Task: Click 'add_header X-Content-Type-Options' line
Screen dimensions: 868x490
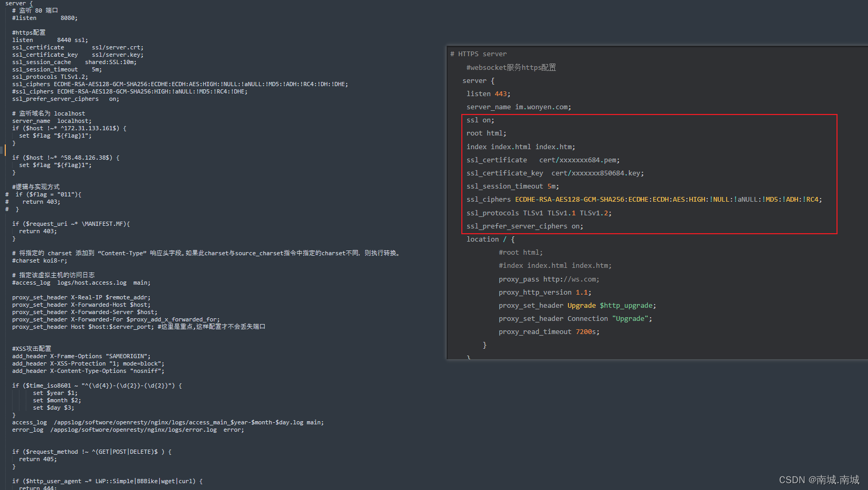Action: coord(88,371)
